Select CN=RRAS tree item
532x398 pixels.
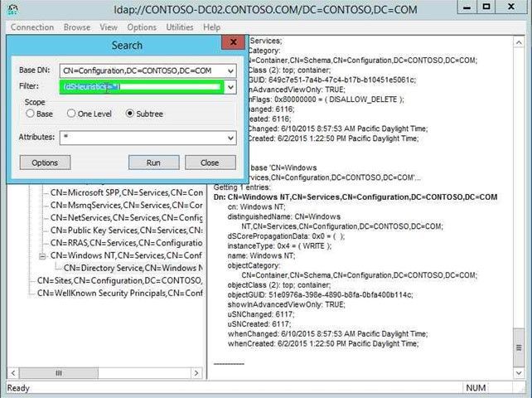(x=127, y=243)
